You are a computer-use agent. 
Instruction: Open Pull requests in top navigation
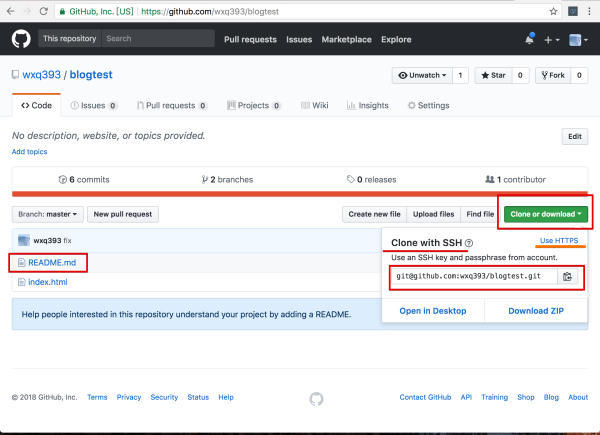(x=250, y=39)
